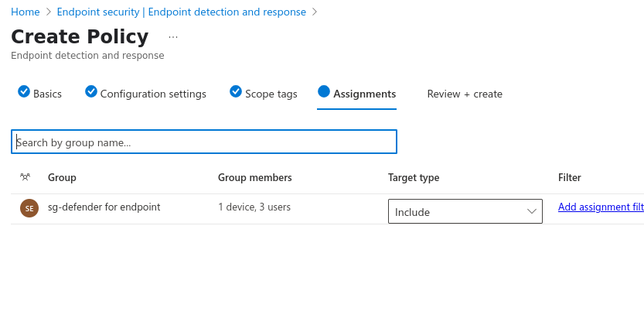Select the Assignments tab label

pos(364,94)
